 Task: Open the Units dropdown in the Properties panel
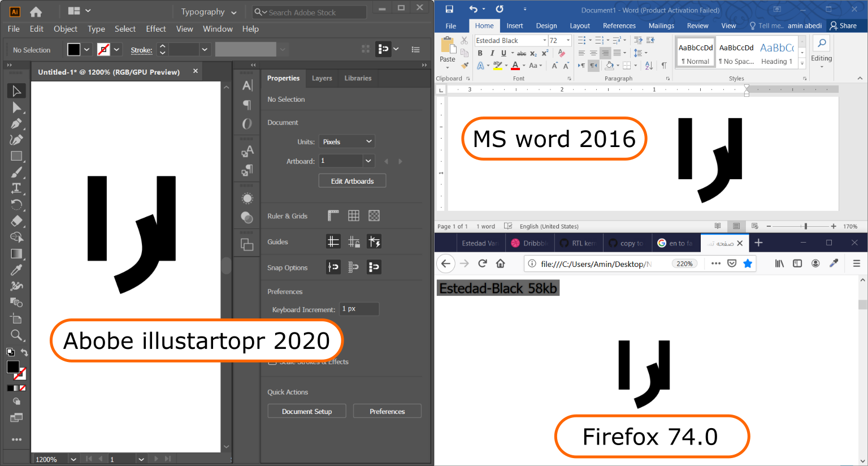(x=346, y=141)
